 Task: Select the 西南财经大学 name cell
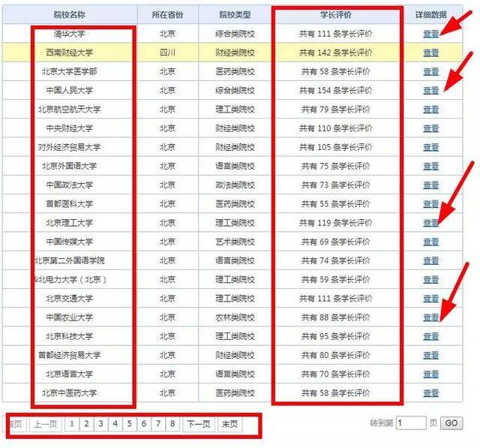point(70,53)
